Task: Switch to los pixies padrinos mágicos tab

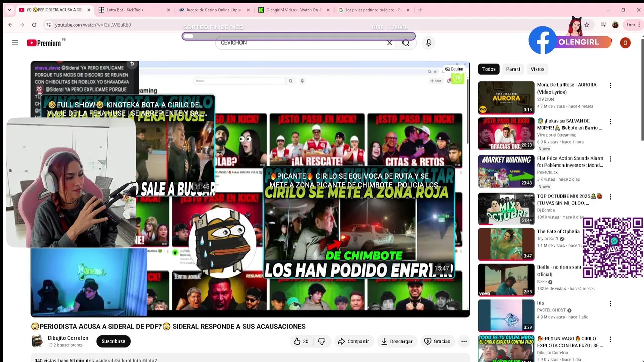Action: click(x=374, y=10)
